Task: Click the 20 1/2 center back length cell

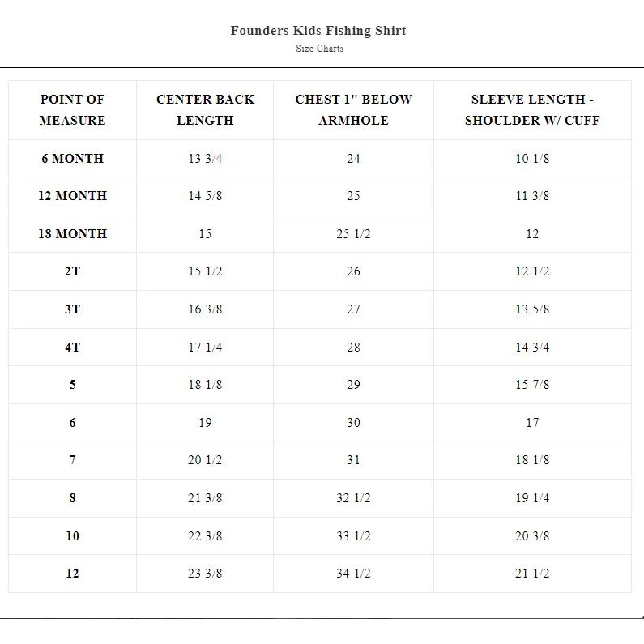Action: point(205,460)
